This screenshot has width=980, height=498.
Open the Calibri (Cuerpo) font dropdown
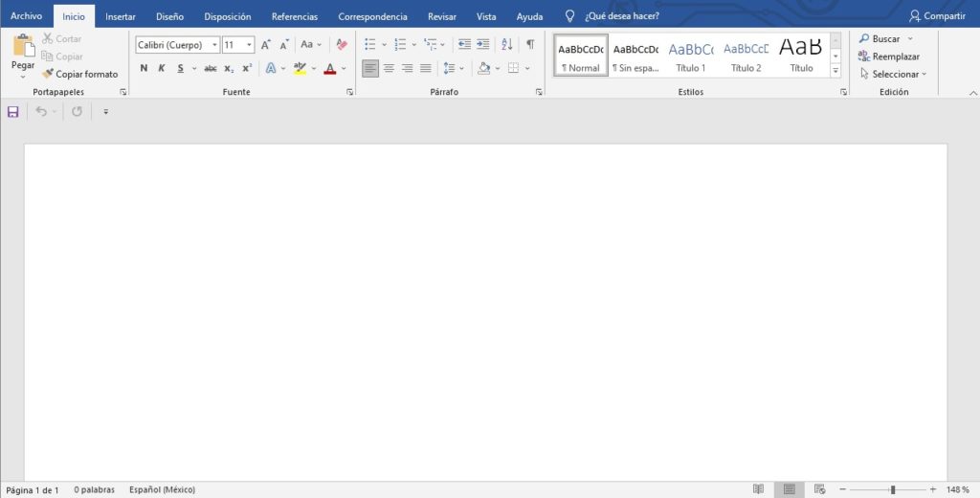click(214, 45)
